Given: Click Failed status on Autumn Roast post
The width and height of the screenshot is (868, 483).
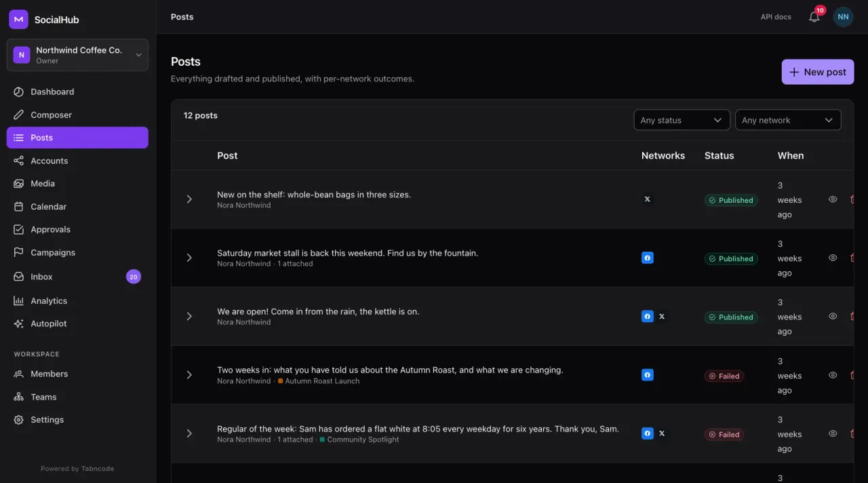Looking at the screenshot, I should 724,376.
